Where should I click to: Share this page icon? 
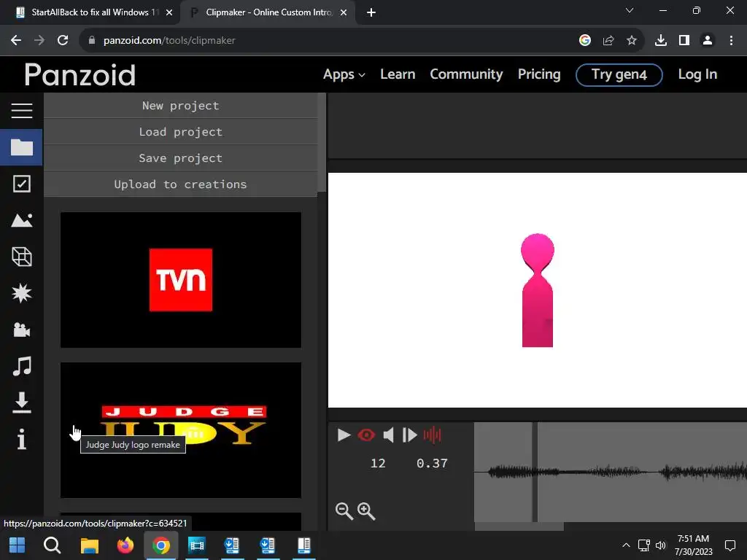click(x=608, y=41)
